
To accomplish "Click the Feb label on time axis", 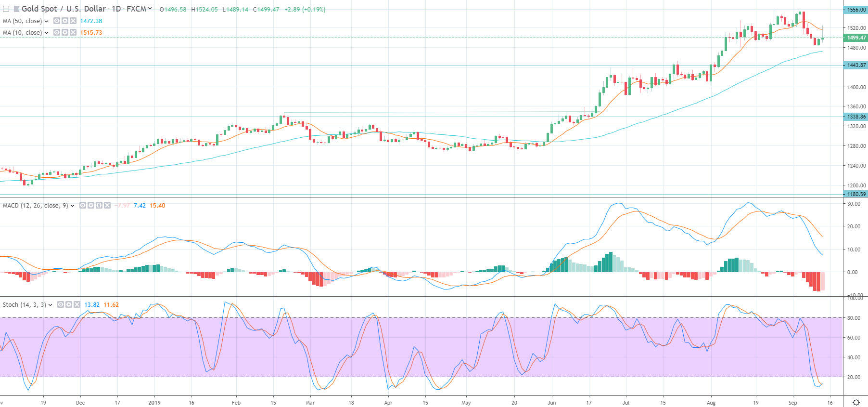I will point(236,403).
